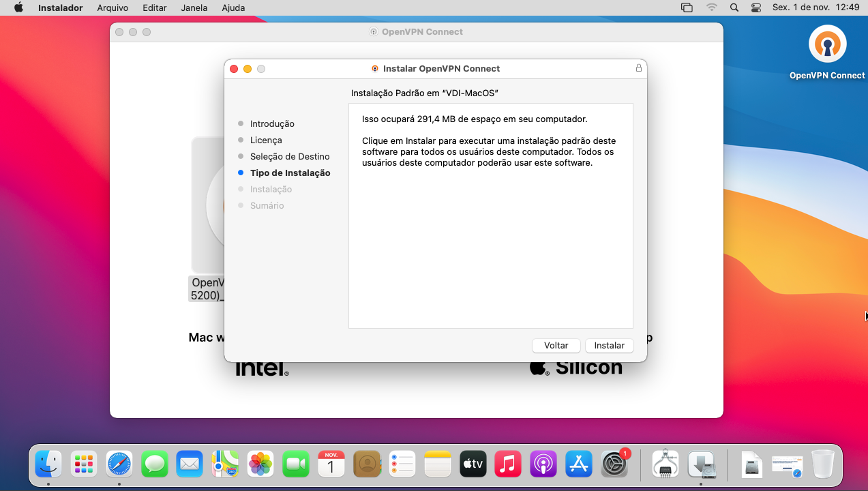This screenshot has width=868, height=491.
Task: Open Music from the Dock
Action: pos(508,464)
